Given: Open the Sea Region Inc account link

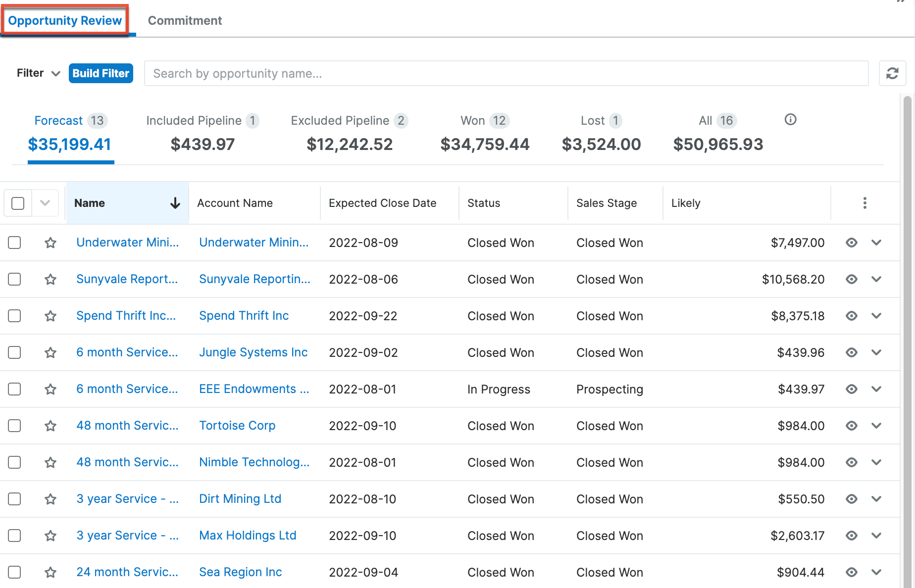Looking at the screenshot, I should [x=240, y=572].
